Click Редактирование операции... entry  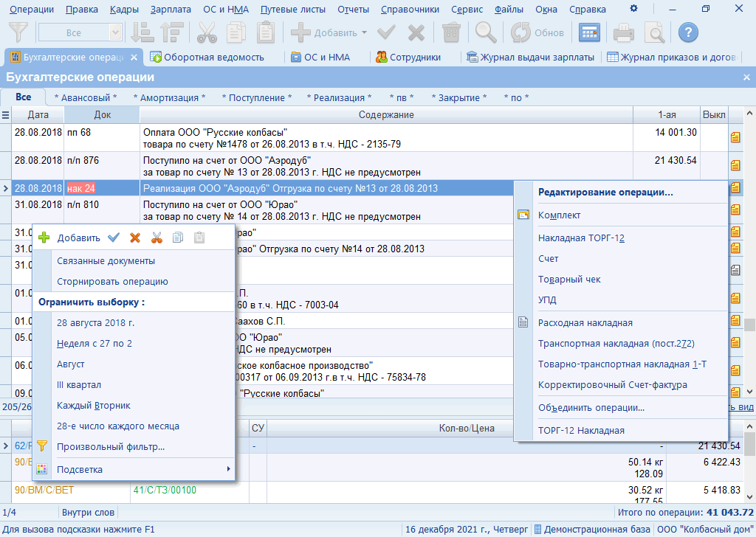(605, 193)
